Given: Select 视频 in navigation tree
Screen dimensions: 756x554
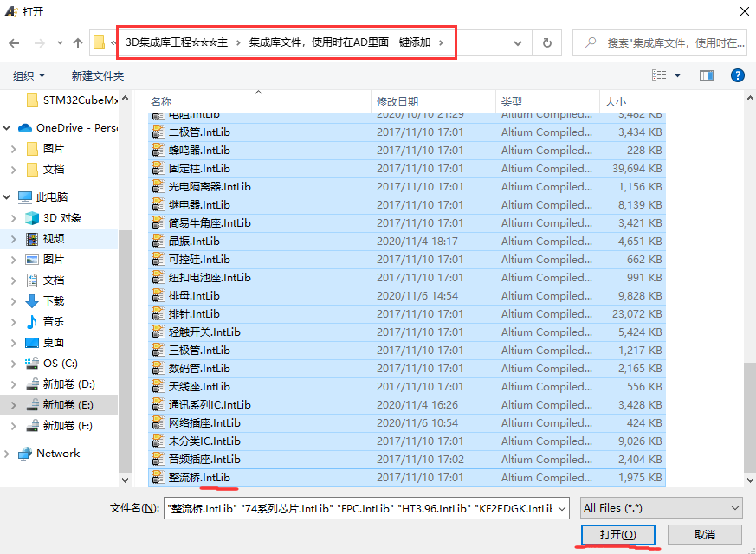Looking at the screenshot, I should point(45,238).
